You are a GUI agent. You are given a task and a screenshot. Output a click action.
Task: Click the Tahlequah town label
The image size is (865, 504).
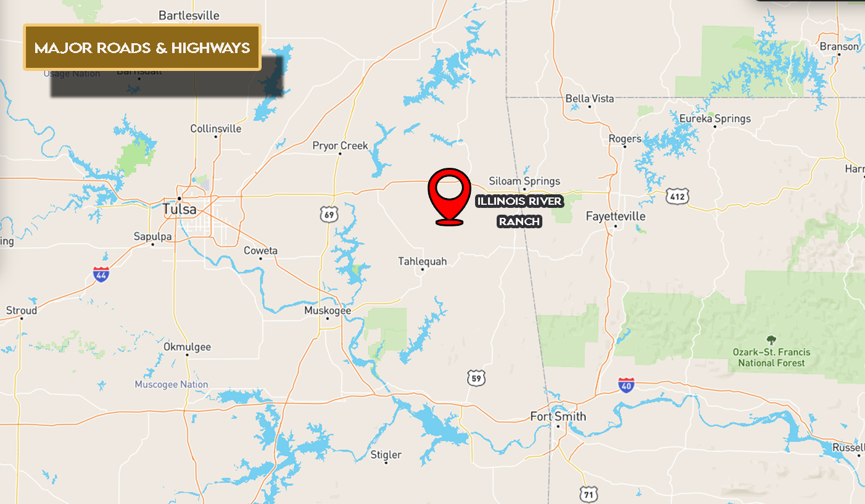click(x=423, y=262)
